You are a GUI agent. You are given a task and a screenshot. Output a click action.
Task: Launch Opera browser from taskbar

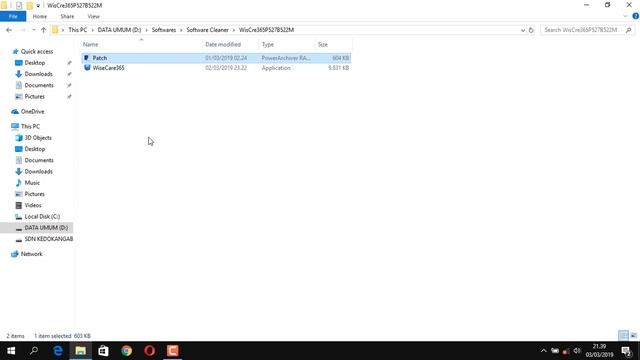pyautogui.click(x=149, y=351)
